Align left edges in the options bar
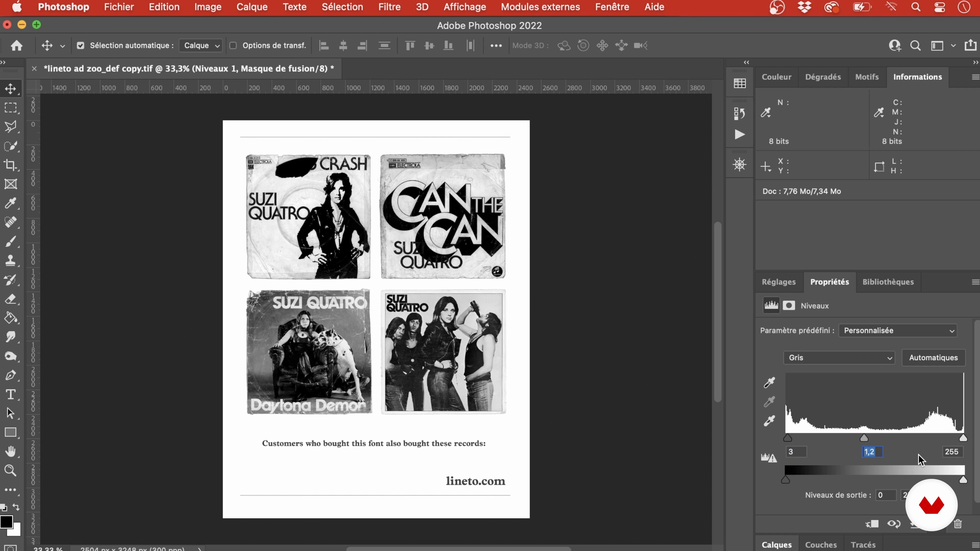980x551 pixels. click(324, 46)
